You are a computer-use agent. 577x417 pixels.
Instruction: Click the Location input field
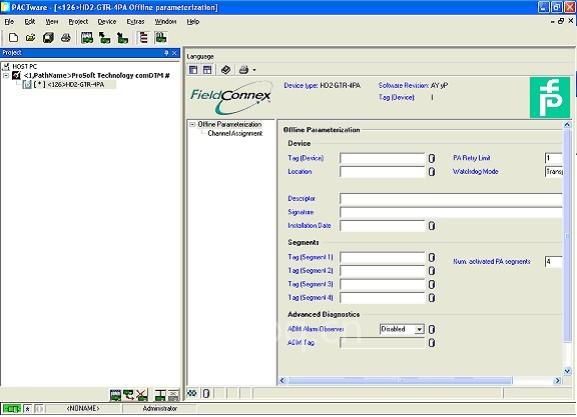(382, 172)
